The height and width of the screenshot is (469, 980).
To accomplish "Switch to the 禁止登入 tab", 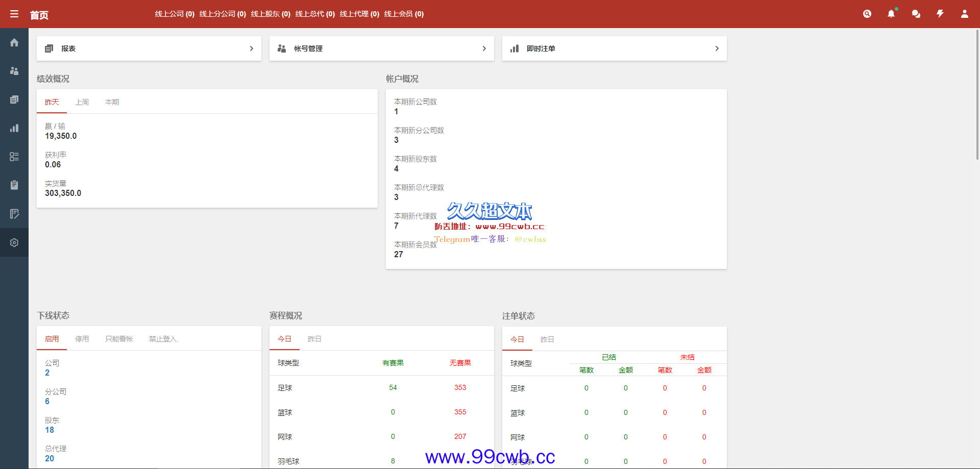I will 163,339.
